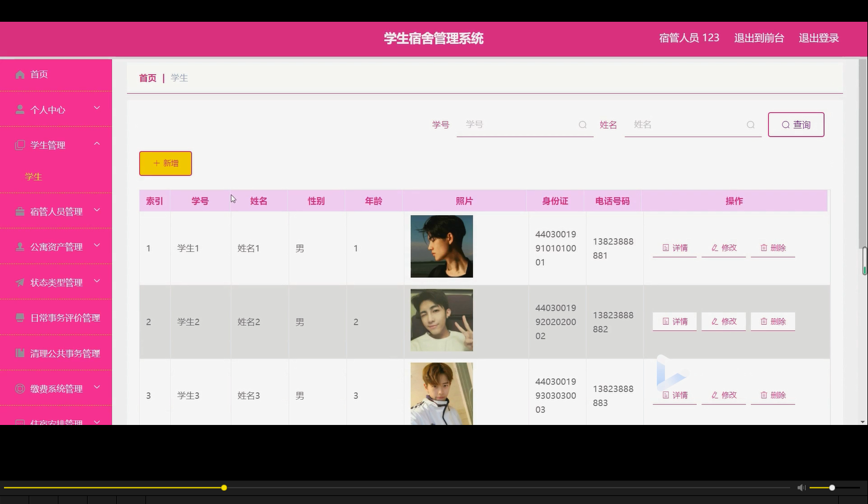Click the phone number 13823888881 cell
The width and height of the screenshot is (868, 504).
point(613,249)
